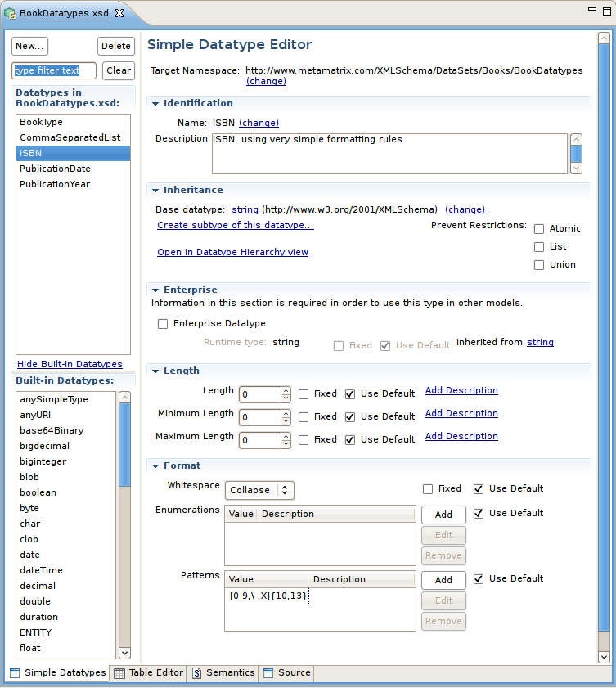
Task: Click the change link next to Name ISBN
Action: 259,123
